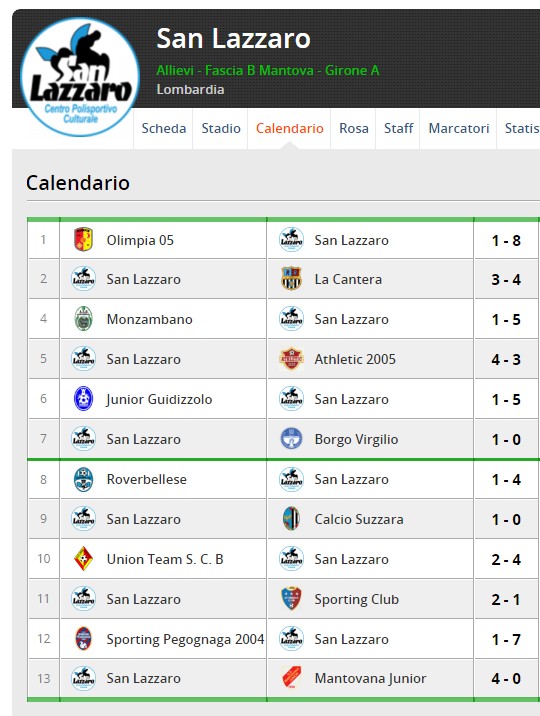This screenshot has width=540, height=716.
Task: Open the Sporting Club team link
Action: 357,599
